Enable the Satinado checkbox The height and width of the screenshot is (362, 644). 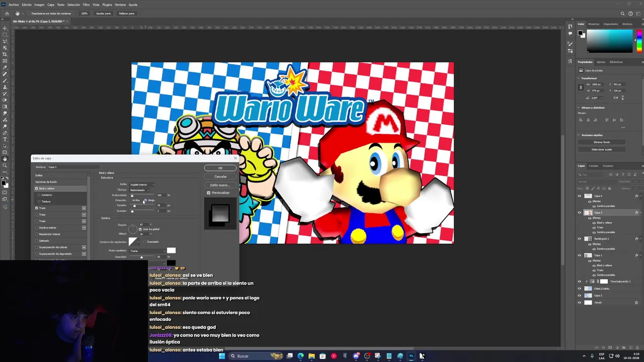point(37,241)
